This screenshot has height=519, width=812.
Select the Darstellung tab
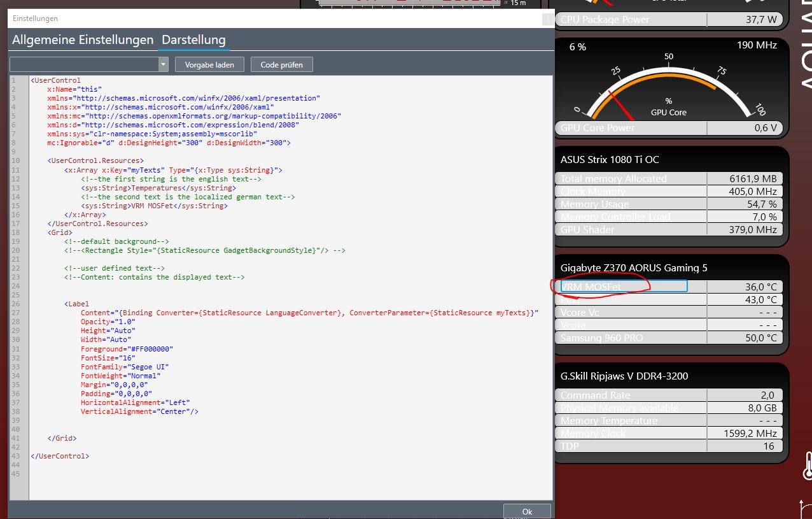[193, 40]
